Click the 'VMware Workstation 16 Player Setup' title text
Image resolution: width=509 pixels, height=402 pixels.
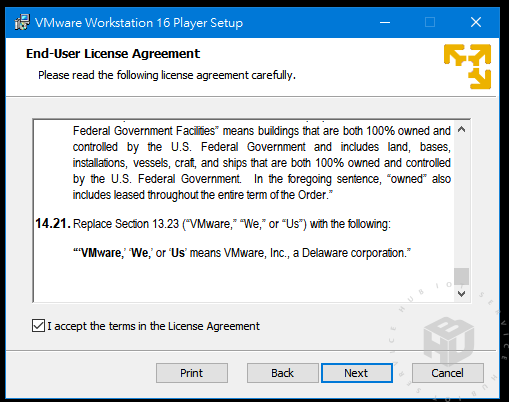pos(139,23)
